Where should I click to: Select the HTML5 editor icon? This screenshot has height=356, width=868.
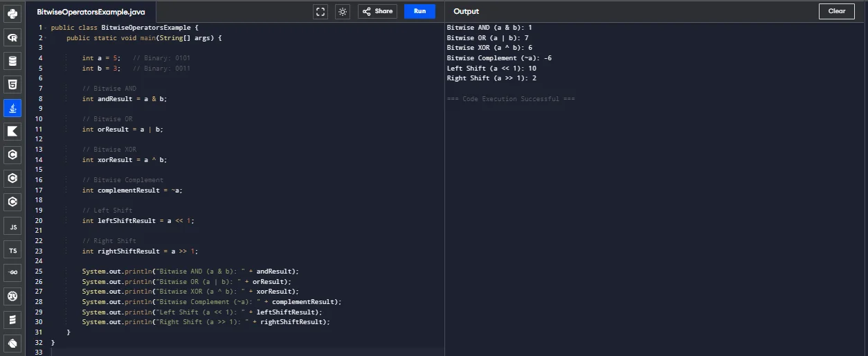pyautogui.click(x=12, y=84)
